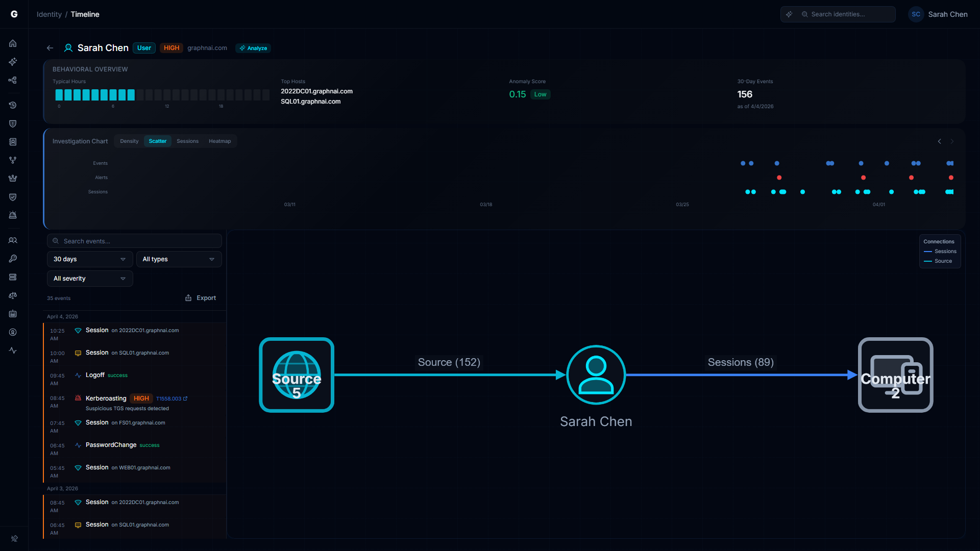Screen dimensions: 980x551
Task: Focus the Search events input field
Action: click(135, 241)
